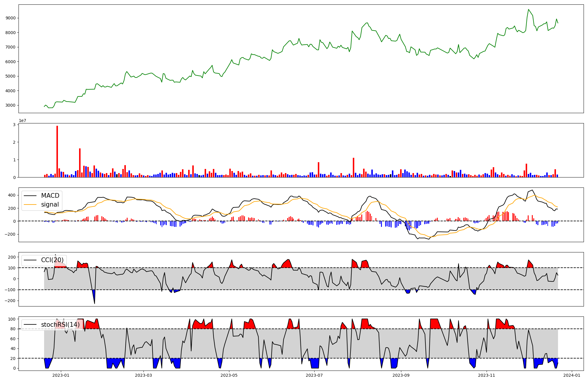This screenshot has height=382, width=588.
Task: Click the 2023-11 x-axis tick label
Action: click(487, 375)
